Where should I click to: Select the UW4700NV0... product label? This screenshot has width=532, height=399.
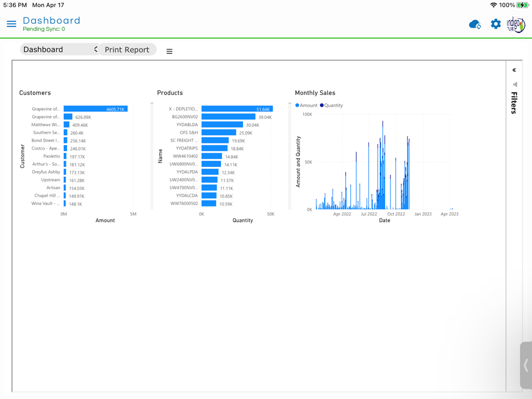click(184, 188)
